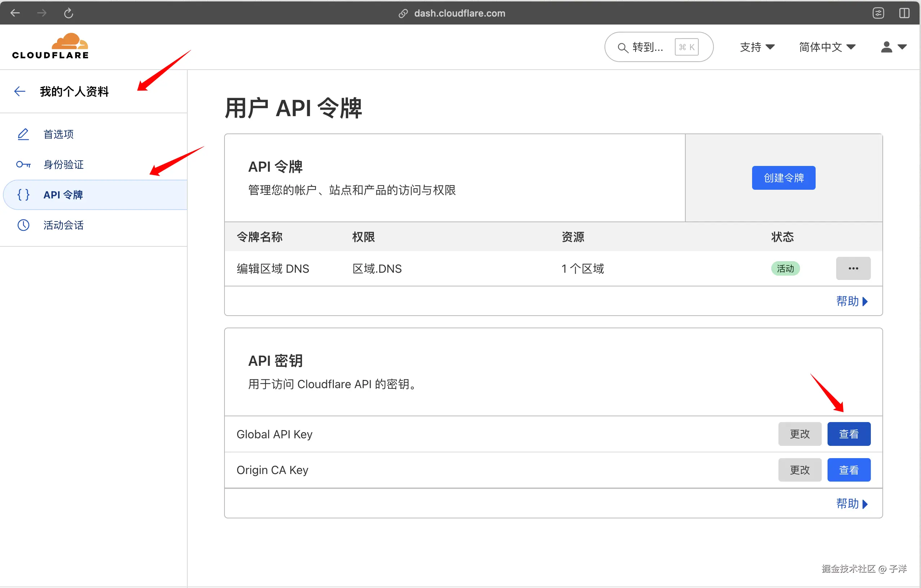
Task: Click the magnifier search icon
Action: 622,47
